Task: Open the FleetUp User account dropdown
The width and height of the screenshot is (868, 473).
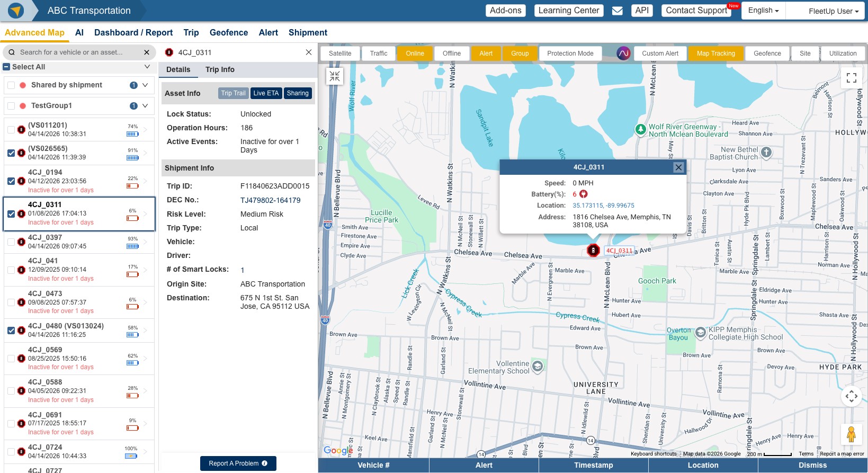Action: point(834,11)
